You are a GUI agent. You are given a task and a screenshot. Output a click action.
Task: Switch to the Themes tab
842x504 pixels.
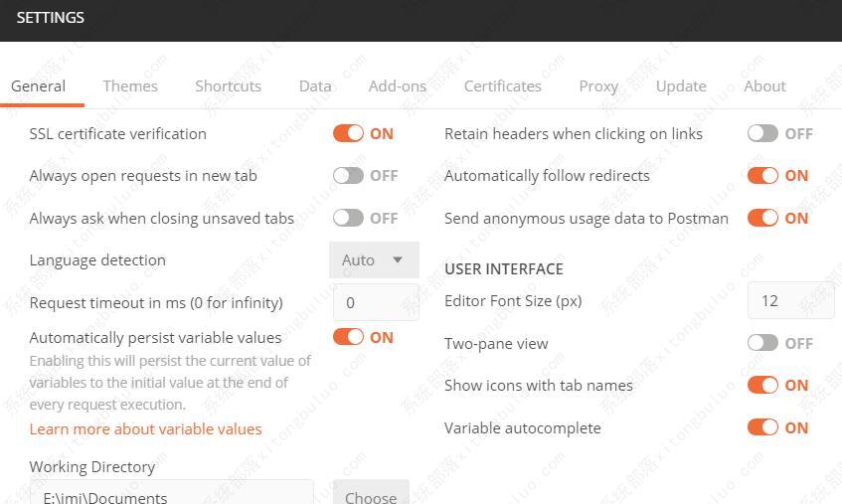pos(130,85)
